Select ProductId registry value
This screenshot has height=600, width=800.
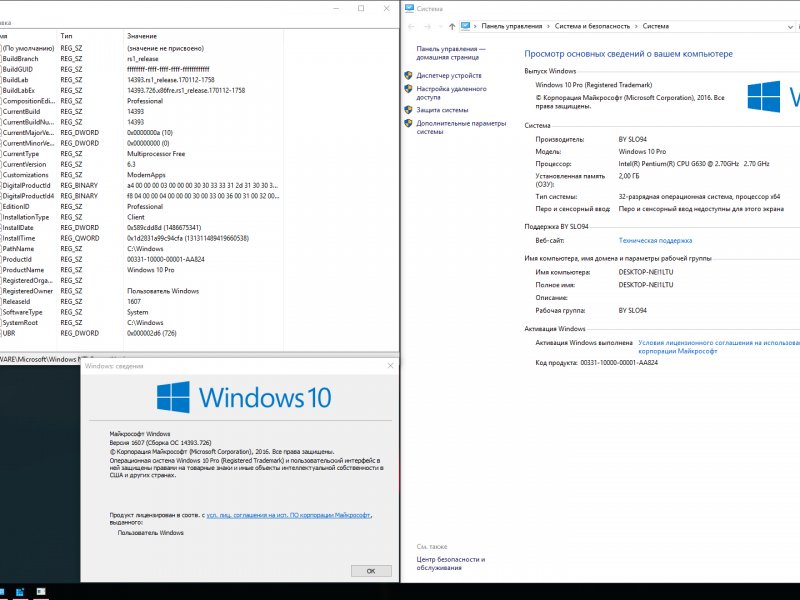pyautogui.click(x=17, y=260)
